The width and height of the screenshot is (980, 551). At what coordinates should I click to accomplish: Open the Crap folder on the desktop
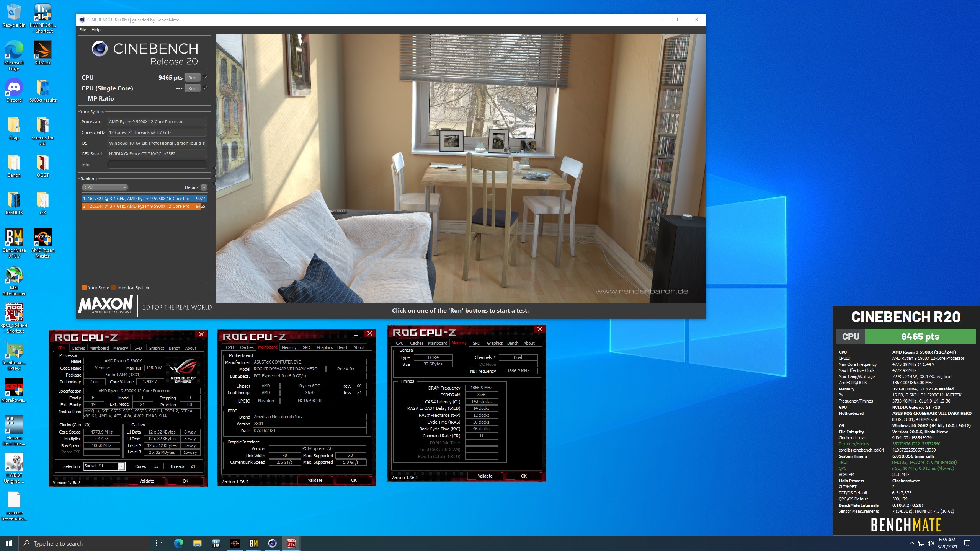(14, 128)
